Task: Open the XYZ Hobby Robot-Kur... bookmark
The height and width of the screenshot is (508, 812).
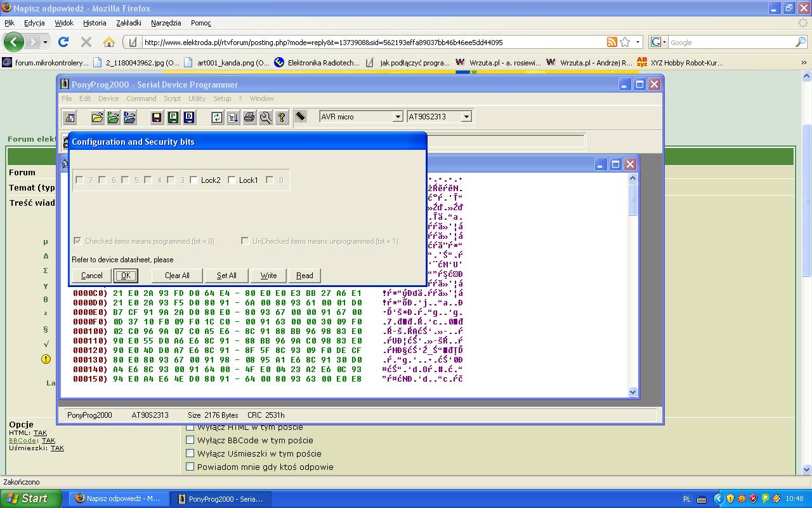Action: pos(679,62)
